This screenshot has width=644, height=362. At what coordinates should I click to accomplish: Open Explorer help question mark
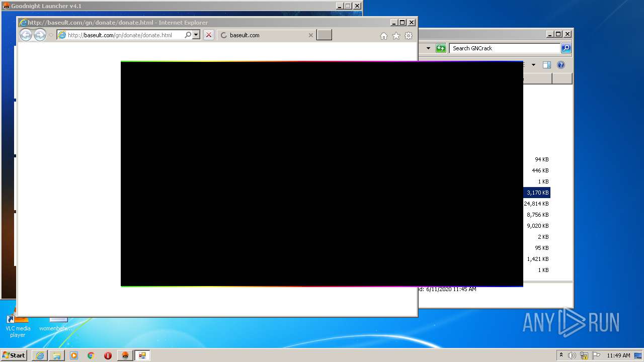[561, 65]
